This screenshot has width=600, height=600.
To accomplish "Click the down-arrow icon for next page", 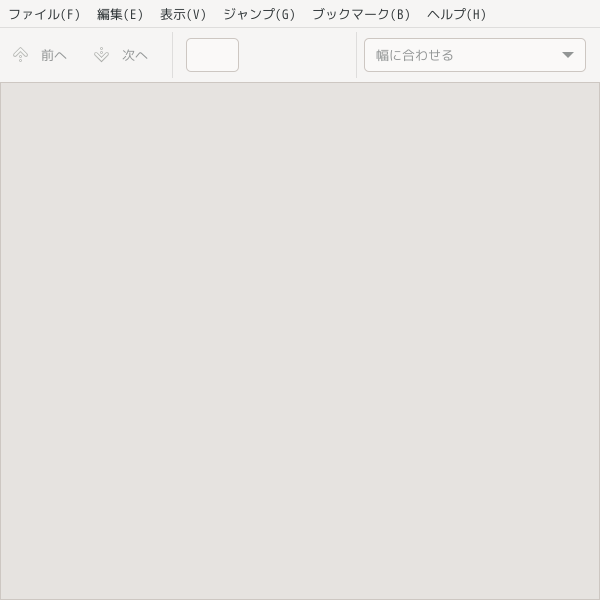I will [x=101, y=55].
